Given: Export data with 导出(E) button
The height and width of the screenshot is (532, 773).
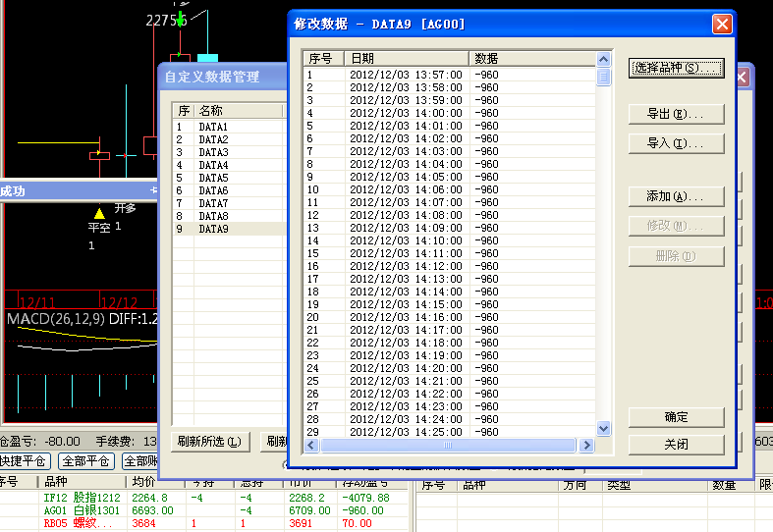Looking at the screenshot, I should 676,114.
